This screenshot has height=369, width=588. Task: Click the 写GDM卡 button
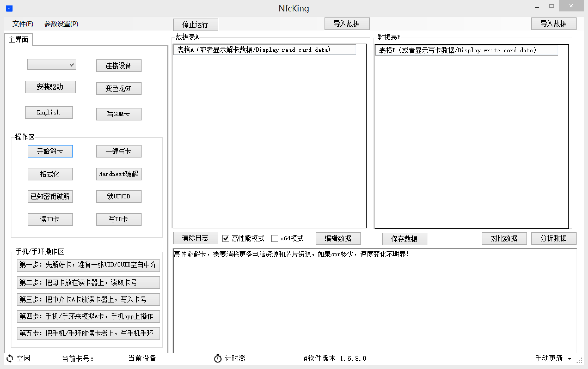point(119,114)
